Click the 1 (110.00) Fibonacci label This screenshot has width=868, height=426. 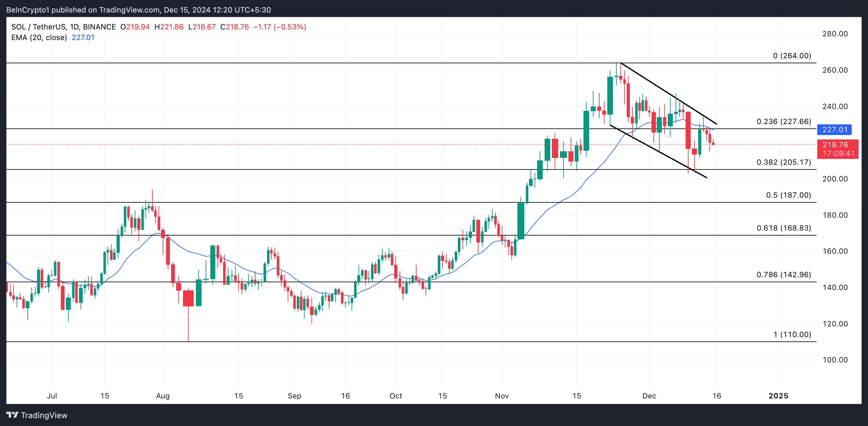tap(792, 335)
